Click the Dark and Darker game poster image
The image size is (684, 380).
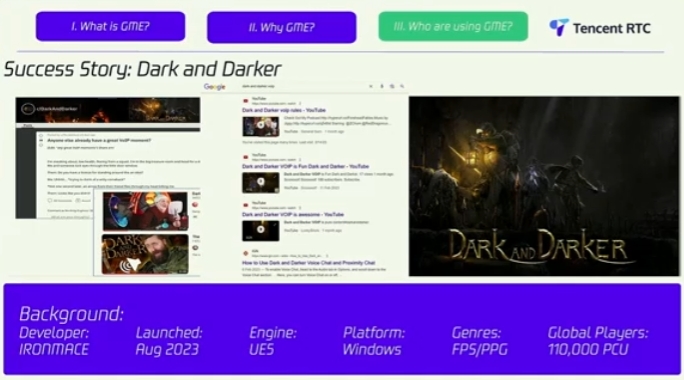(544, 186)
